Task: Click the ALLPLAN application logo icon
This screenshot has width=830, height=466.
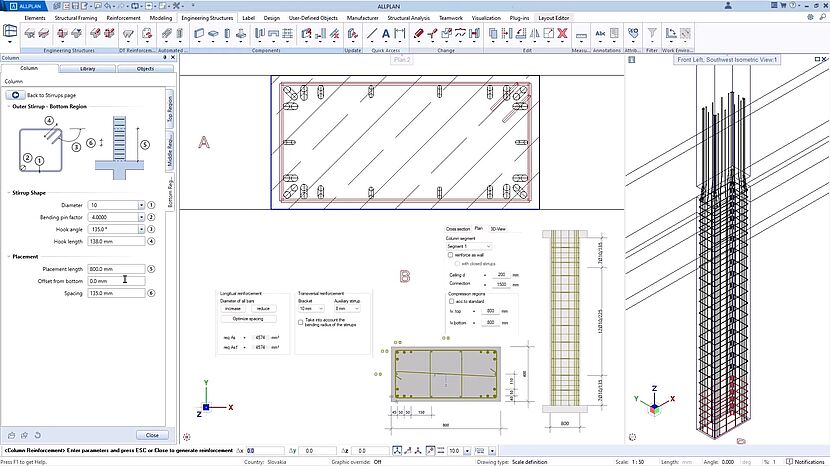Action: (x=9, y=6)
